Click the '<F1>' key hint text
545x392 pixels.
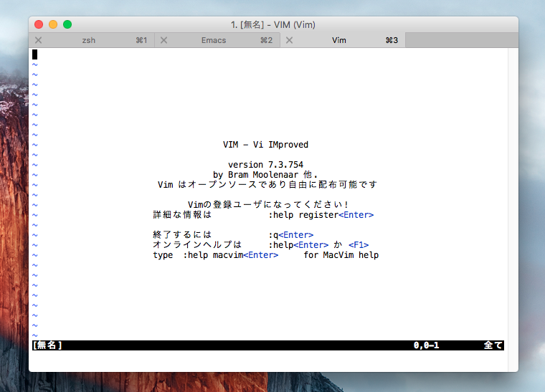[359, 245]
